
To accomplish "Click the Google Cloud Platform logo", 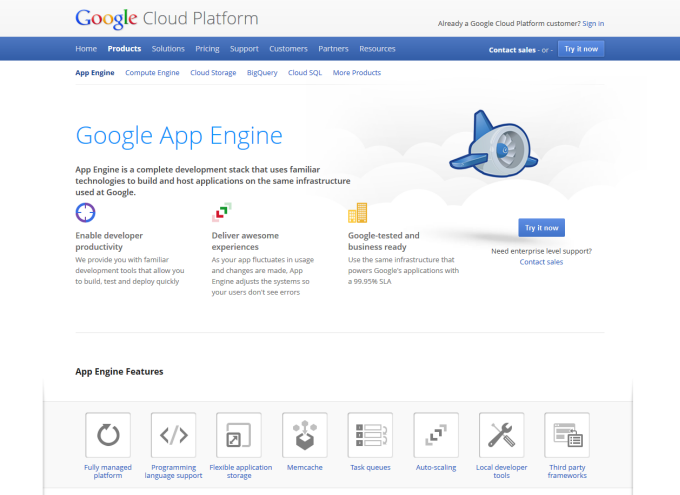I will point(167,19).
